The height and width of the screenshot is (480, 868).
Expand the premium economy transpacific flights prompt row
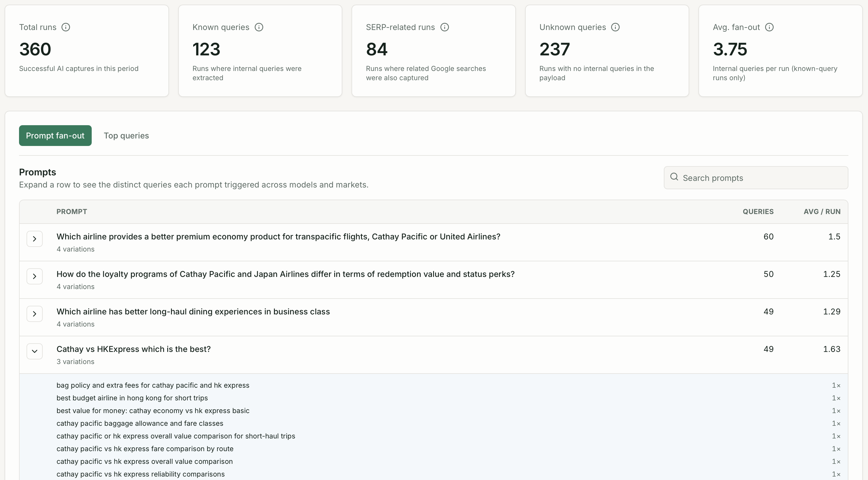(x=34, y=239)
